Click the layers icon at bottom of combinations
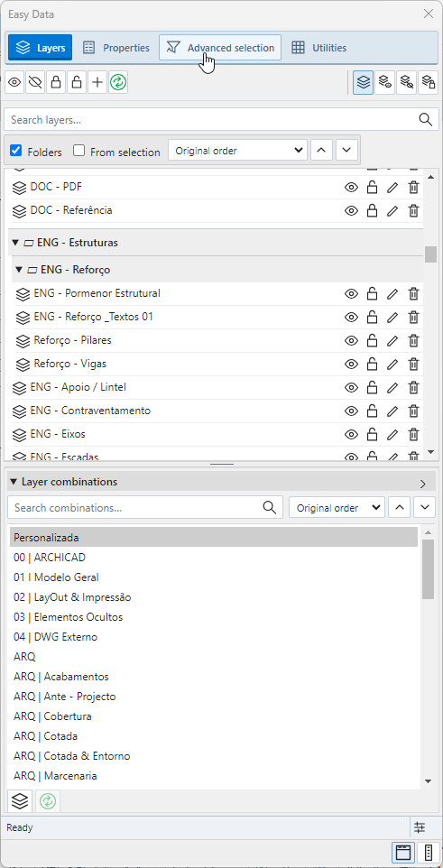The height and width of the screenshot is (868, 443). (x=20, y=800)
